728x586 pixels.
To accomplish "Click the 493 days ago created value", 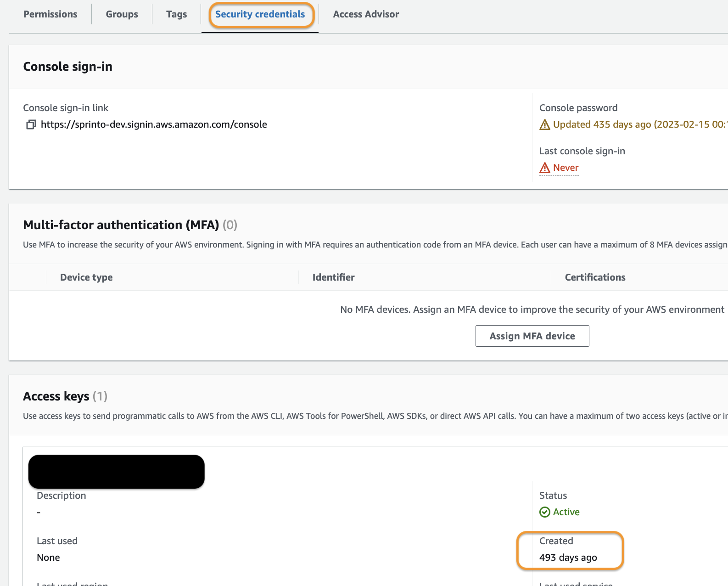I will point(568,558).
